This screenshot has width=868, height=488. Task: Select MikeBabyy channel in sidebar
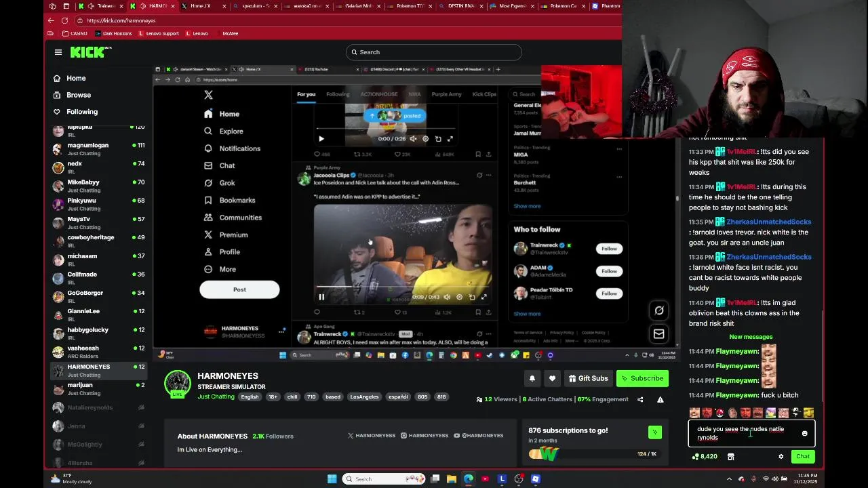[x=98, y=186]
